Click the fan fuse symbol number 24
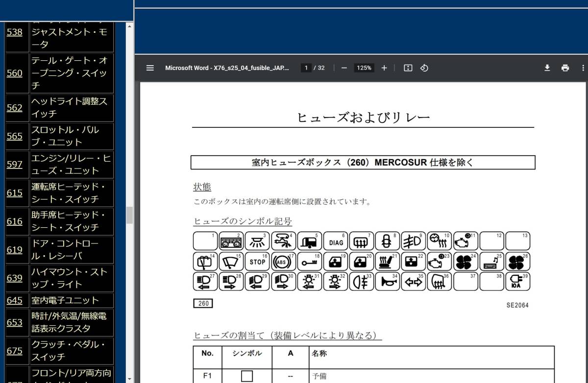This screenshot has width=588, height=383. coord(465,262)
